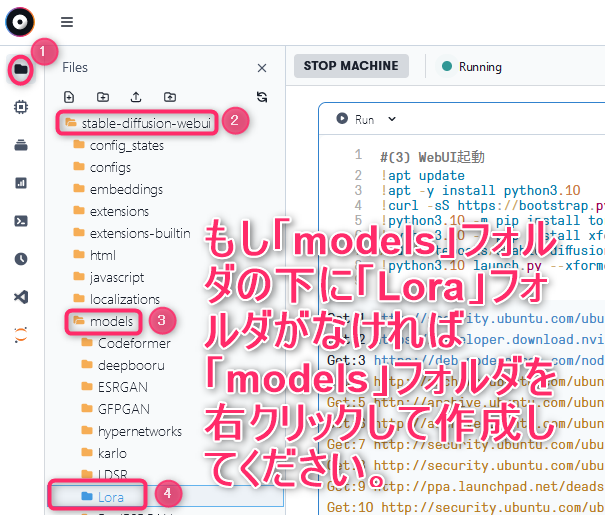This screenshot has width=605, height=515.
Task: Click the Running status indicator
Action: pyautogui.click(x=471, y=67)
